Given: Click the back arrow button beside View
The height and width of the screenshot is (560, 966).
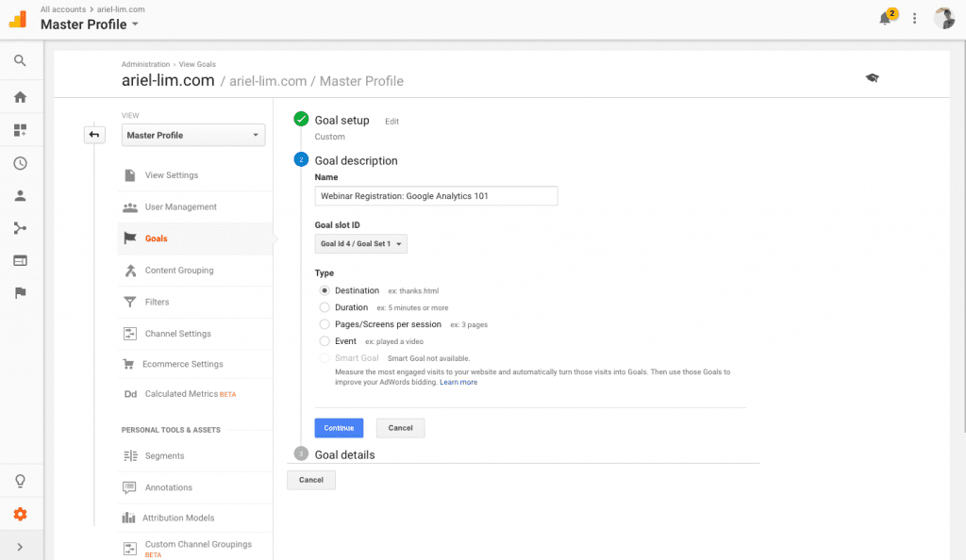Looking at the screenshot, I should pyautogui.click(x=94, y=135).
